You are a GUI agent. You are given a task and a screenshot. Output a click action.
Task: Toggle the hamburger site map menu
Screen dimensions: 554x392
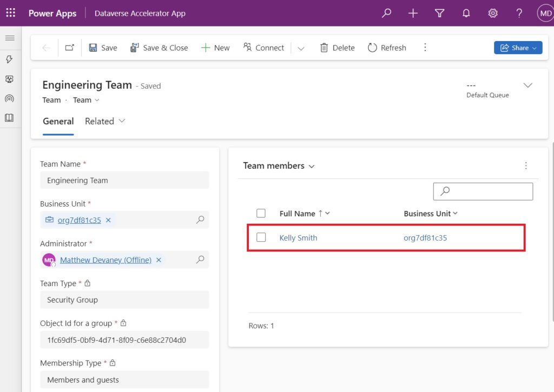pyautogui.click(x=10, y=38)
